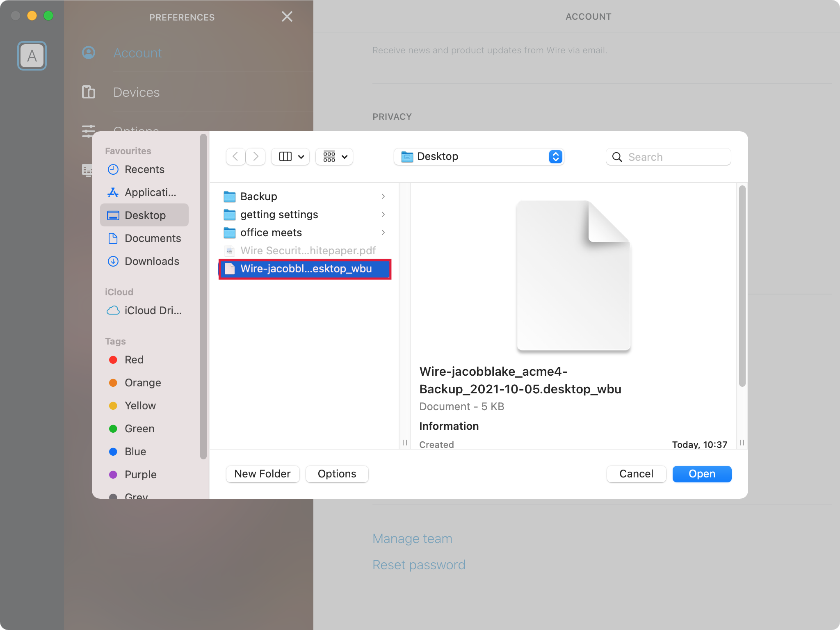Click Reset password link
The image size is (840, 630).
tap(419, 565)
